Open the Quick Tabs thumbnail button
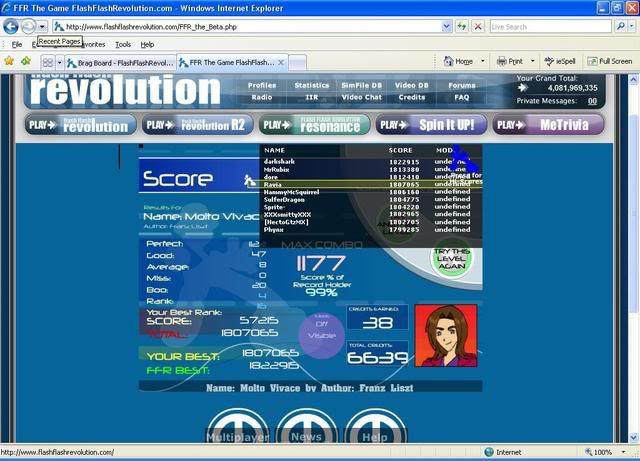 [47, 62]
